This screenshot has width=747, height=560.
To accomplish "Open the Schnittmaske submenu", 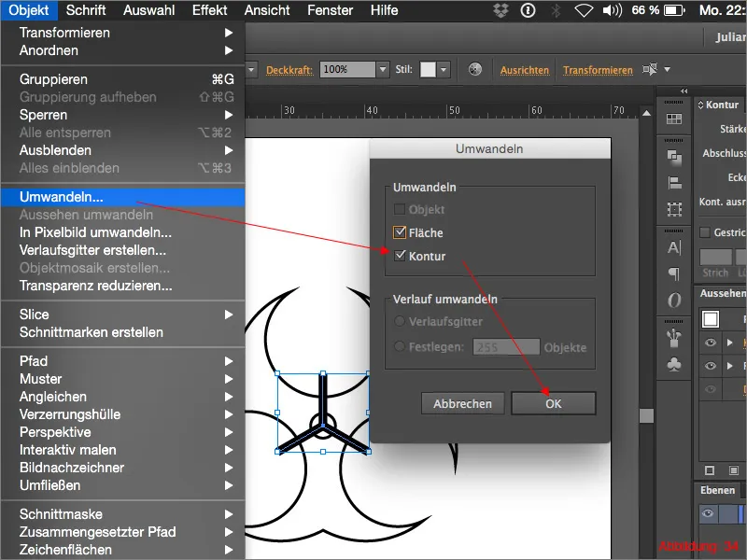I will [123, 514].
